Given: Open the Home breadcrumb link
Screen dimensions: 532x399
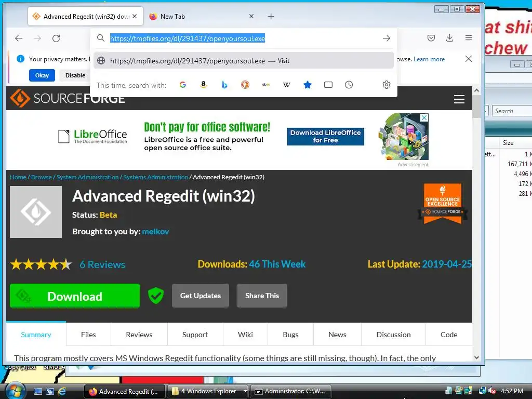Looking at the screenshot, I should tap(18, 177).
